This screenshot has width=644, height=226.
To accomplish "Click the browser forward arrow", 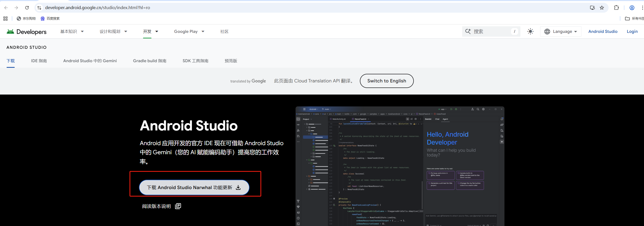I will click(x=16, y=8).
